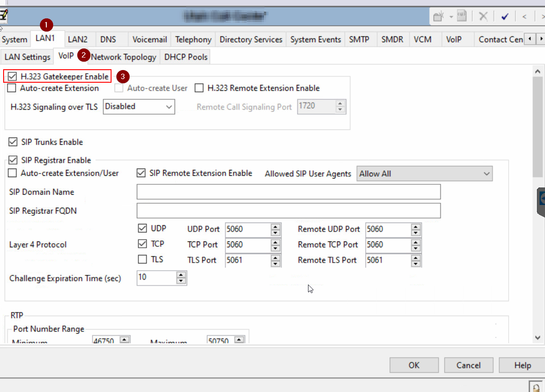
Task: Click the left navigation arrow icon
Action: tap(524, 16)
